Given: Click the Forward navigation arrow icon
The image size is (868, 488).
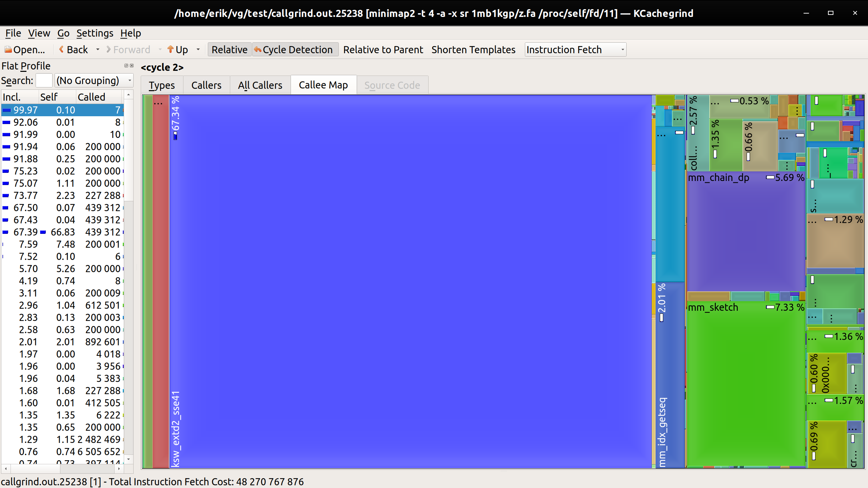Looking at the screenshot, I should pos(108,49).
